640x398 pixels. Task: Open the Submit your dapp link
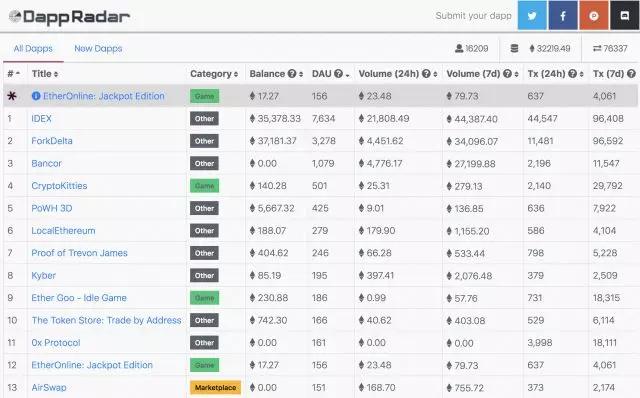(x=473, y=16)
